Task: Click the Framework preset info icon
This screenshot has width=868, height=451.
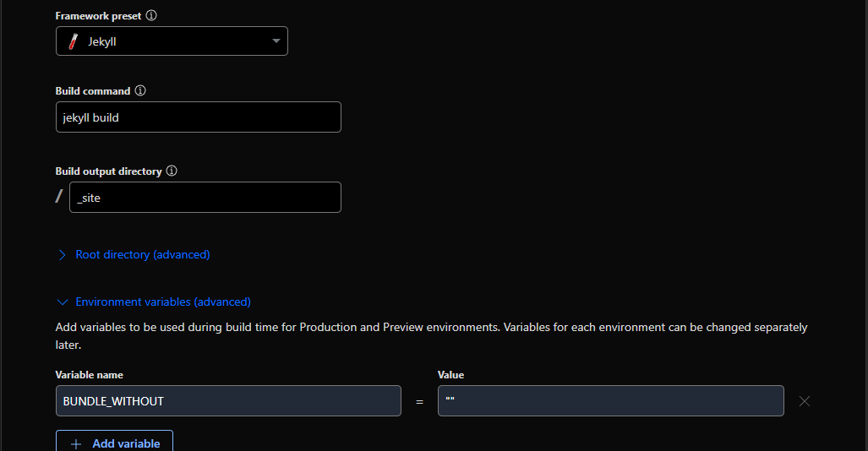Action: [151, 16]
